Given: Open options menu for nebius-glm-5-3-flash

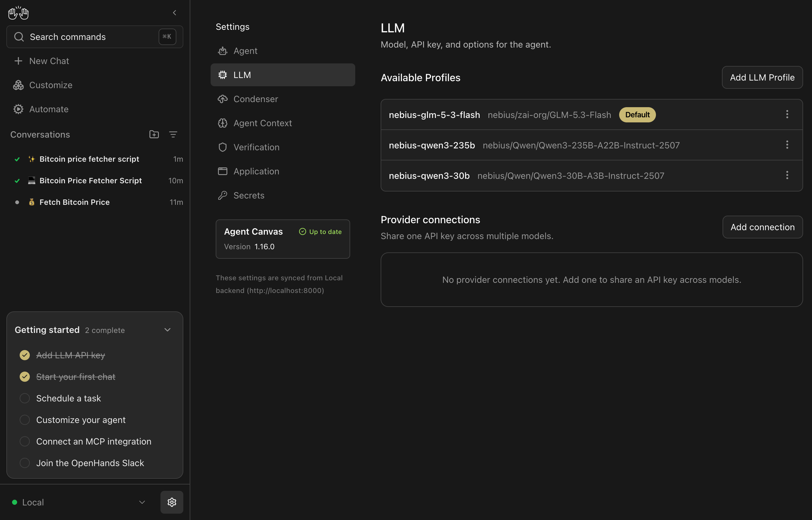Looking at the screenshot, I should (787, 114).
